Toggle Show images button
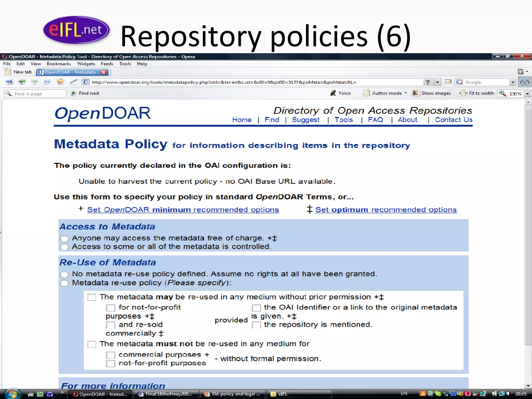532x399 pixels. 432,93
